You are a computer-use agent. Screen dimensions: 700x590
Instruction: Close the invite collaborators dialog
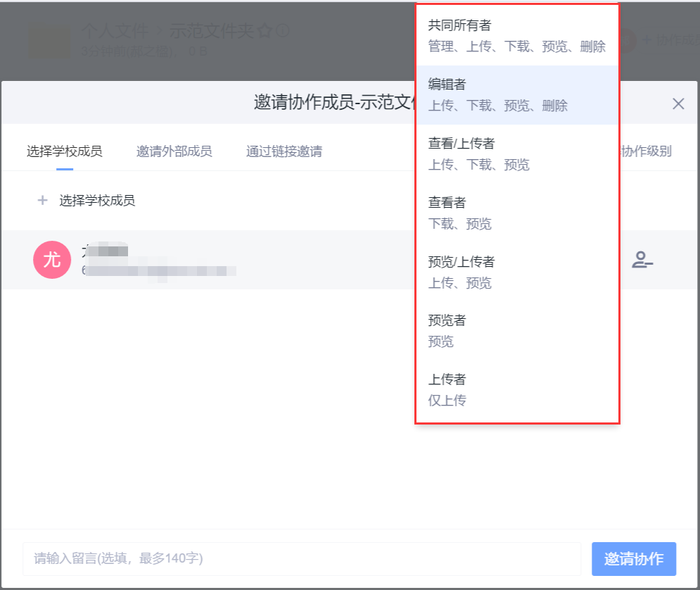(x=677, y=103)
